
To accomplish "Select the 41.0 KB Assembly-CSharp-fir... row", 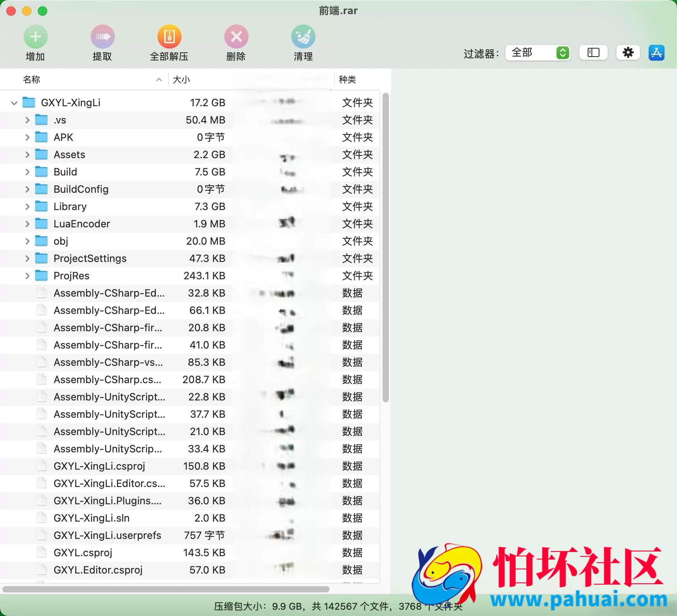I will (x=190, y=345).
